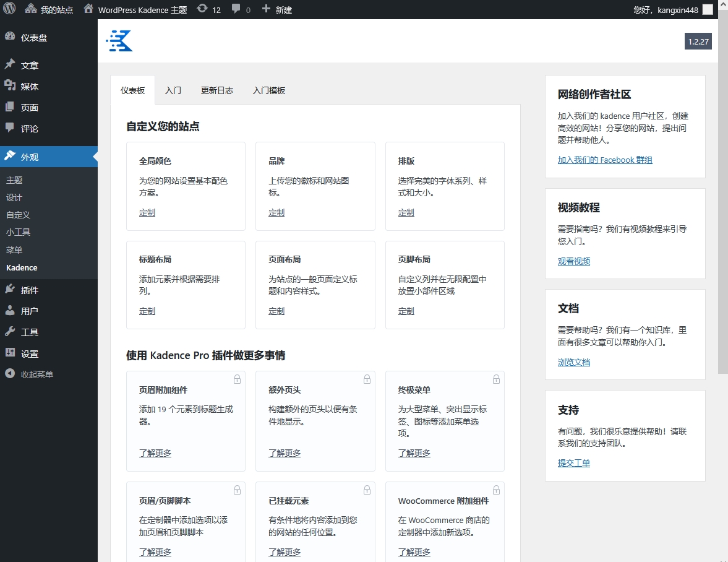
Task: Click the Kadence logo
Action: click(119, 41)
